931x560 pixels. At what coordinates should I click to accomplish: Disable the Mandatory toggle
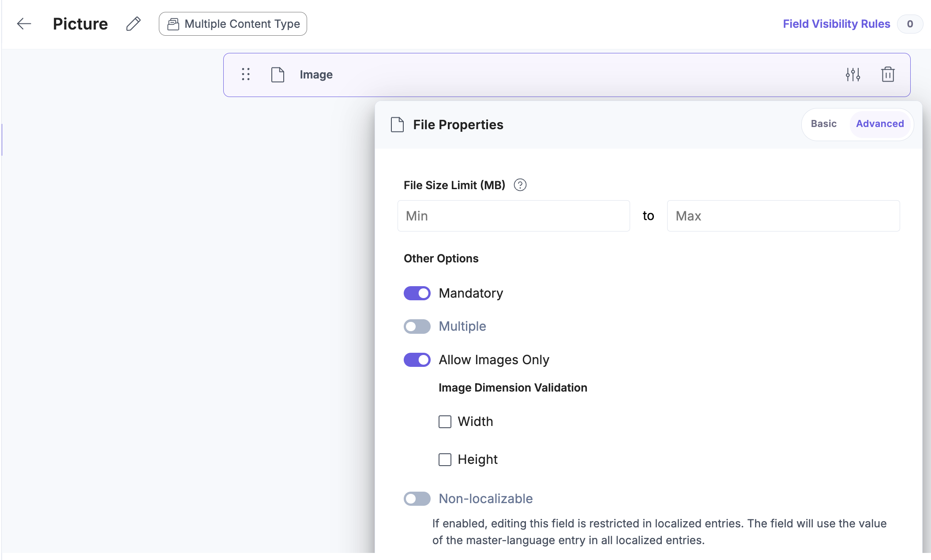click(x=417, y=293)
